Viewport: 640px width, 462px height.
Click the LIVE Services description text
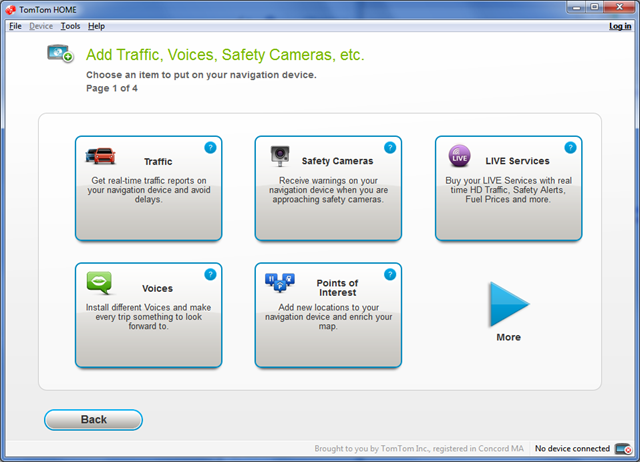pos(509,190)
